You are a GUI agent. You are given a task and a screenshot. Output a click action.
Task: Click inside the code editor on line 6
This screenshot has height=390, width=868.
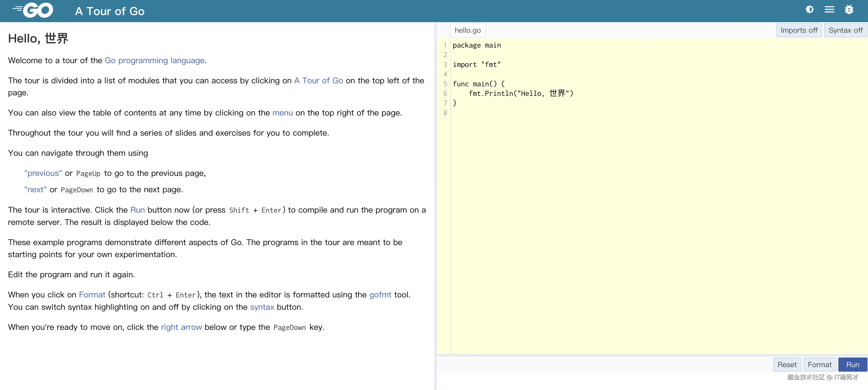coord(521,93)
